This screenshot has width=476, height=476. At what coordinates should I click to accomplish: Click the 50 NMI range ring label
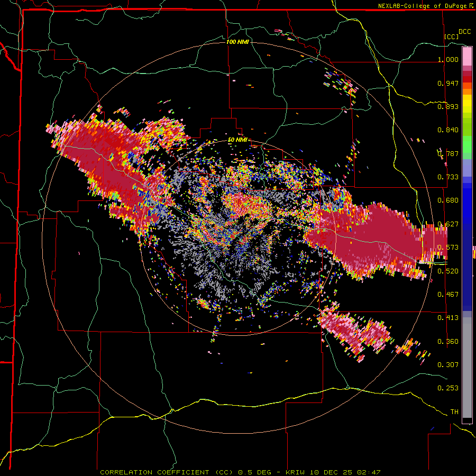pyautogui.click(x=237, y=140)
